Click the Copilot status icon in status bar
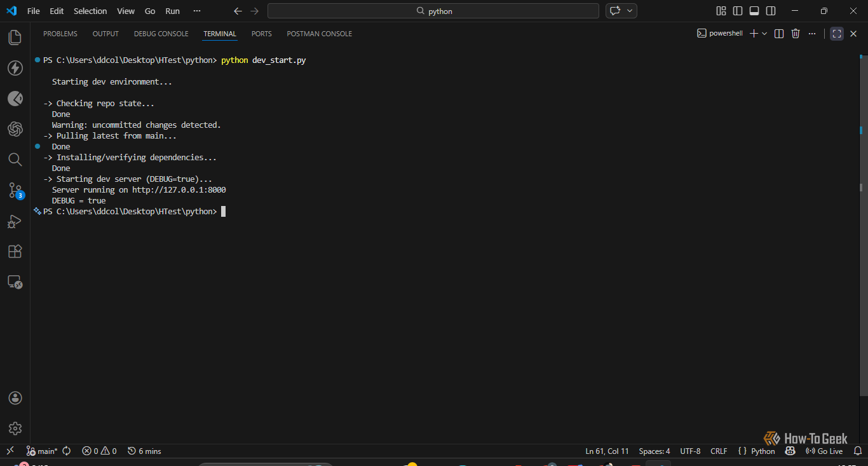 pos(790,451)
